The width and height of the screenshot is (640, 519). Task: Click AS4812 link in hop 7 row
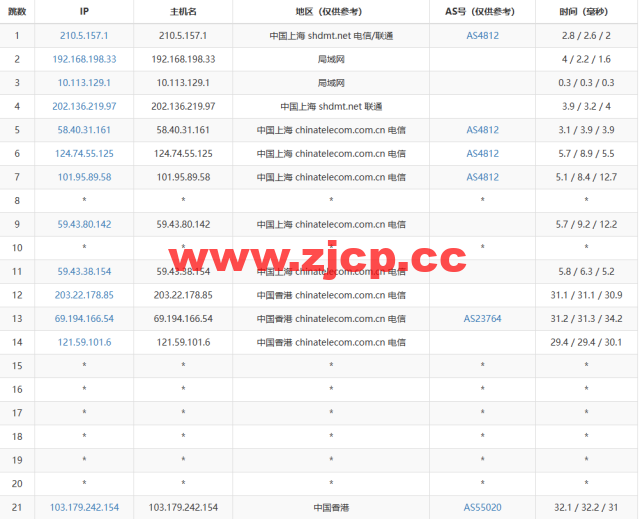point(482,177)
